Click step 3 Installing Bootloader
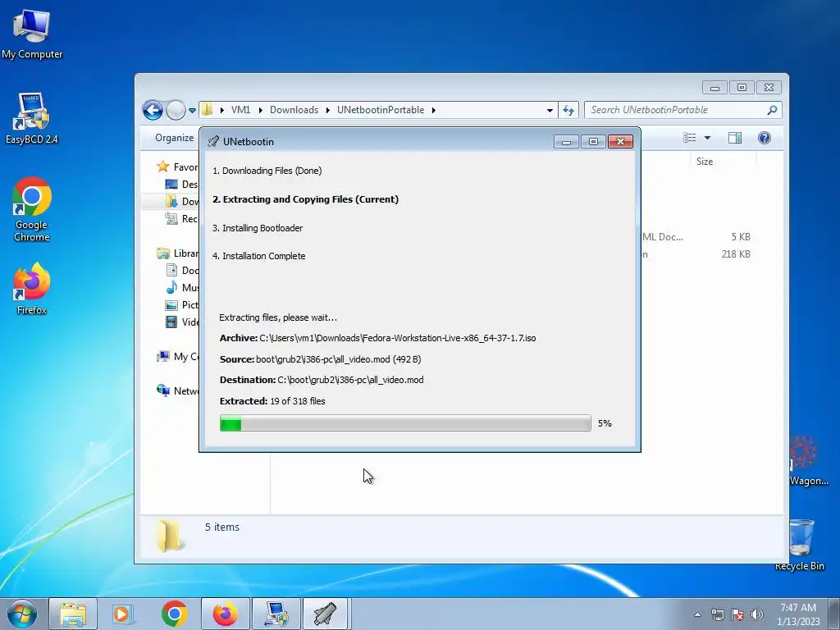 258,228
